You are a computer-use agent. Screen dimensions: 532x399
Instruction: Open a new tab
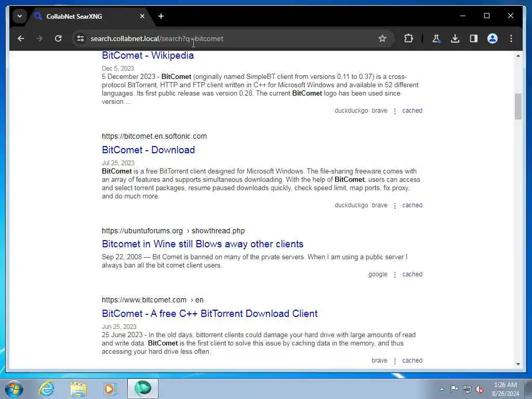[161, 16]
